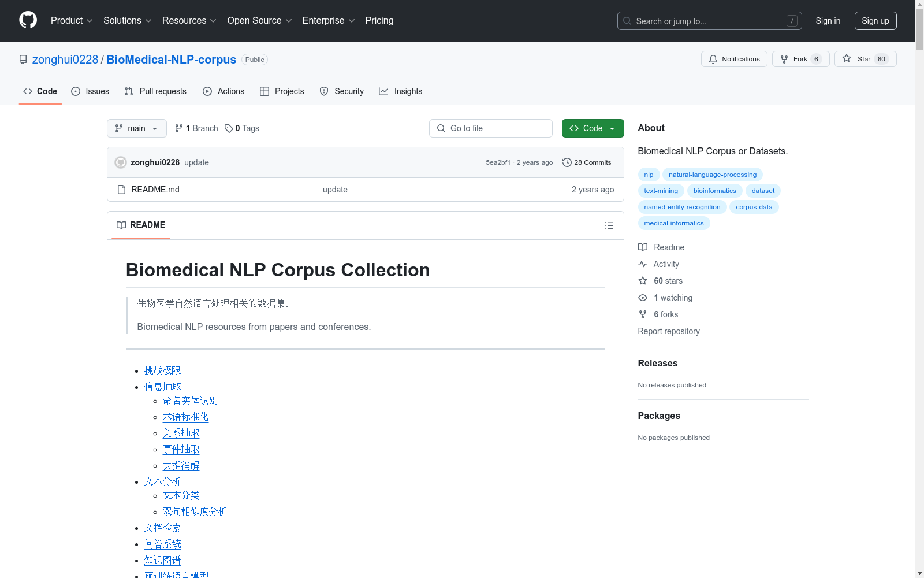Viewport: 924px width, 578px height.
Task: Click the Sign in link
Action: coord(828,21)
